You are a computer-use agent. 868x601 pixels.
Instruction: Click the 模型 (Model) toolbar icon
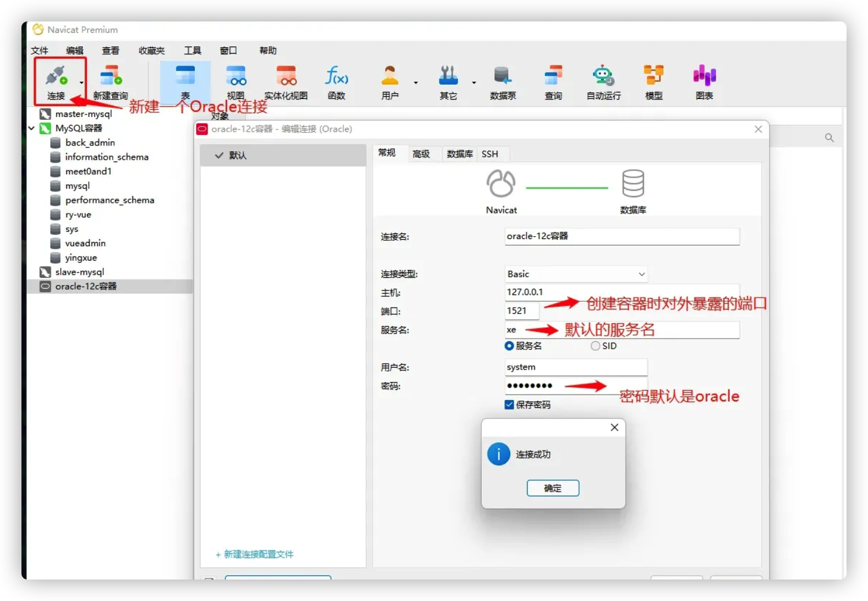pyautogui.click(x=654, y=82)
